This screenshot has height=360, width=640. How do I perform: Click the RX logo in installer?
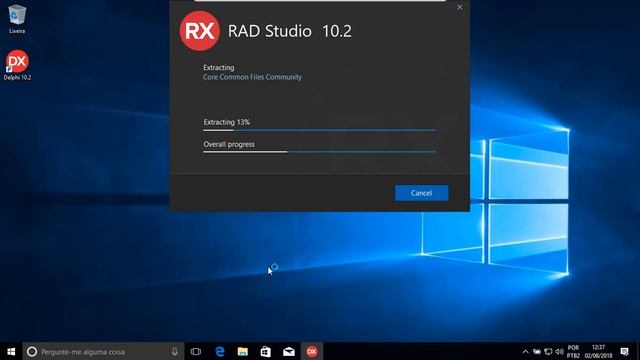(x=200, y=31)
